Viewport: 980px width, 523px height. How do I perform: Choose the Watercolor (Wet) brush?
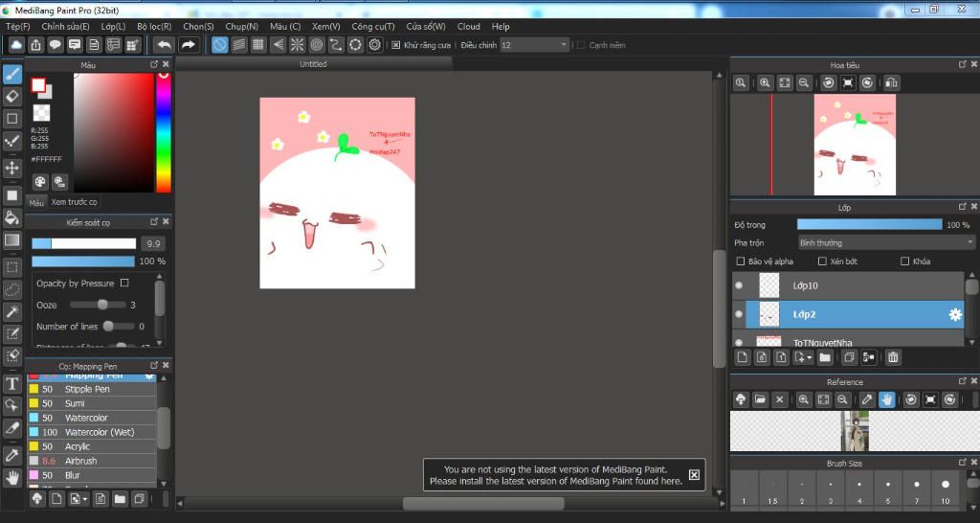(91, 432)
